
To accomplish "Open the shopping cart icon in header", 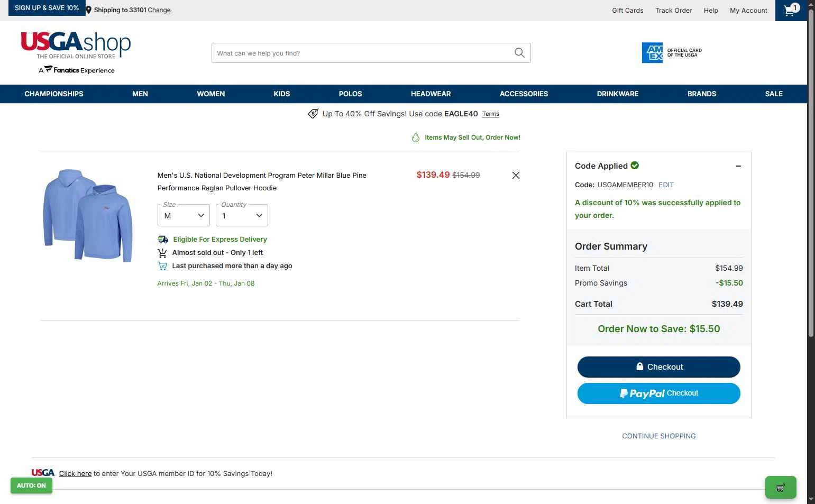I will tap(791, 10).
